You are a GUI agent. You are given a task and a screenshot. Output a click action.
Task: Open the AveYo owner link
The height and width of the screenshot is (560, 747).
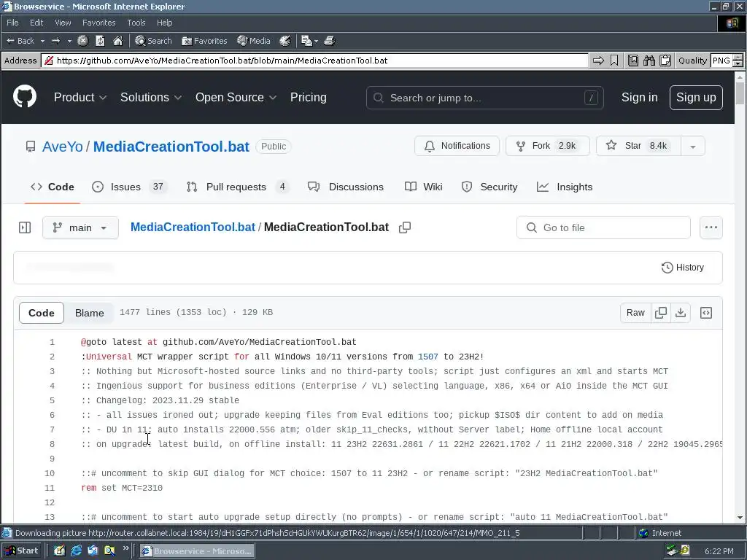pyautogui.click(x=63, y=147)
